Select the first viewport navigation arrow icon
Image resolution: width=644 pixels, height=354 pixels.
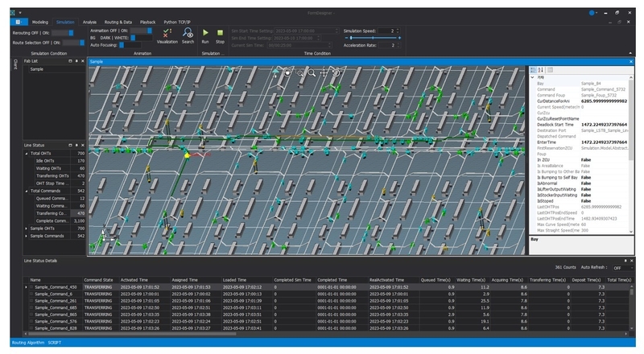(x=275, y=73)
